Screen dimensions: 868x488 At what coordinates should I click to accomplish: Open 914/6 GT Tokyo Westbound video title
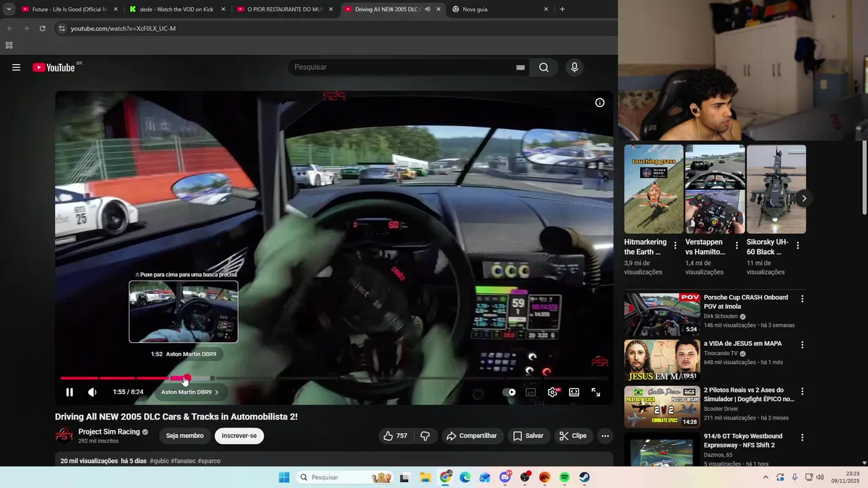click(743, 441)
